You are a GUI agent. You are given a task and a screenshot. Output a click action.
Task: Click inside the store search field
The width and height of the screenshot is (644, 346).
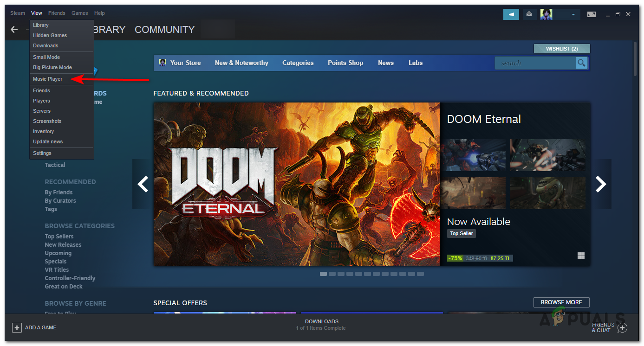(534, 63)
